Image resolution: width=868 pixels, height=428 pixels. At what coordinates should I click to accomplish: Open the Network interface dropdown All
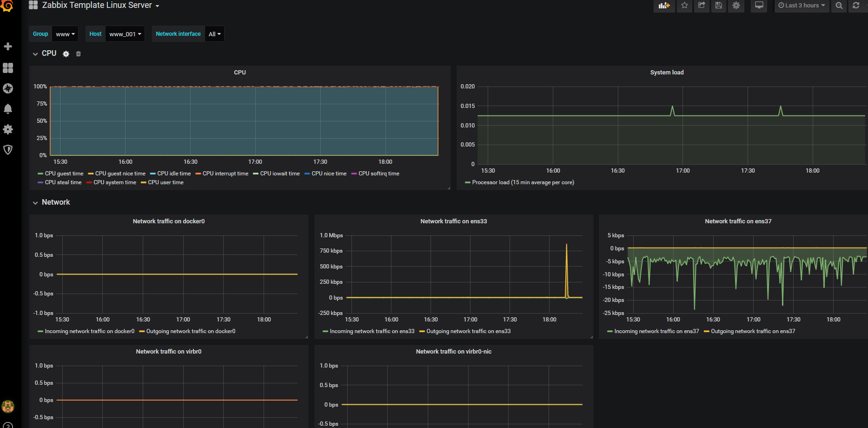pyautogui.click(x=214, y=34)
